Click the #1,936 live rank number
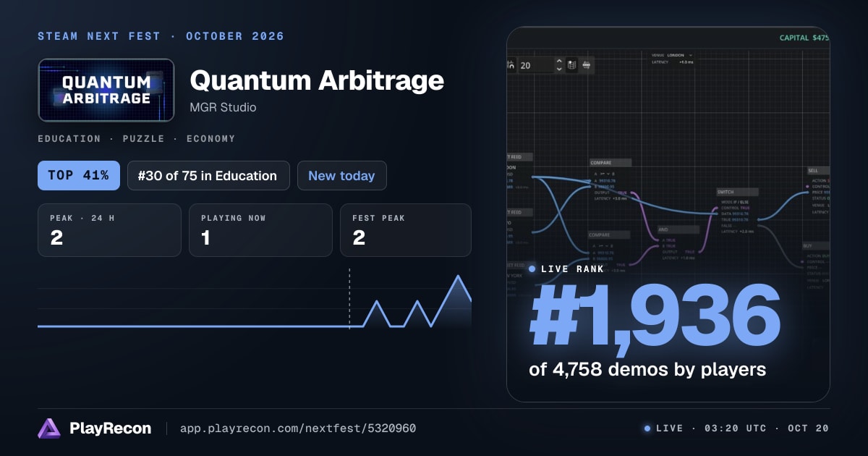Viewport: 868px width, 456px height. point(655,316)
